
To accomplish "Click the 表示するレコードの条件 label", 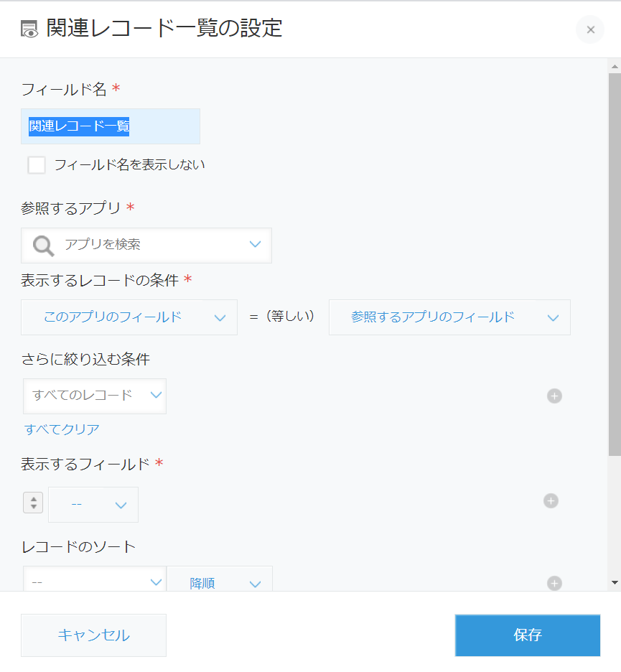I will coord(100,280).
